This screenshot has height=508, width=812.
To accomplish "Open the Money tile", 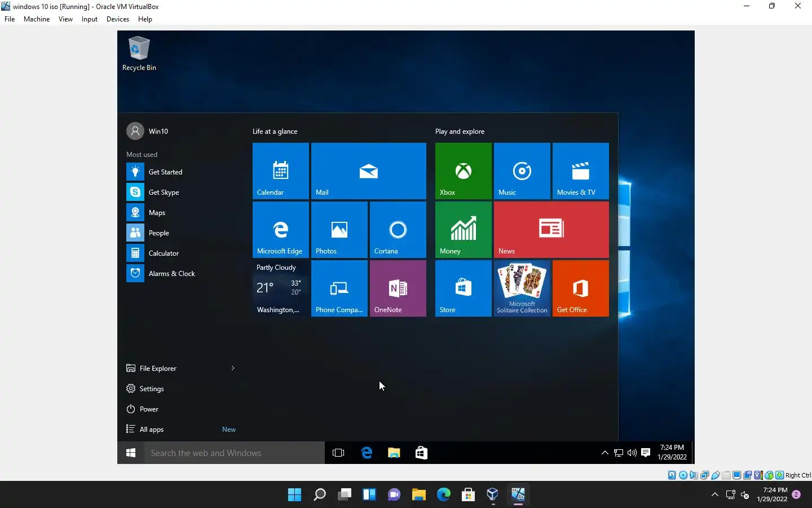I will pos(464,230).
